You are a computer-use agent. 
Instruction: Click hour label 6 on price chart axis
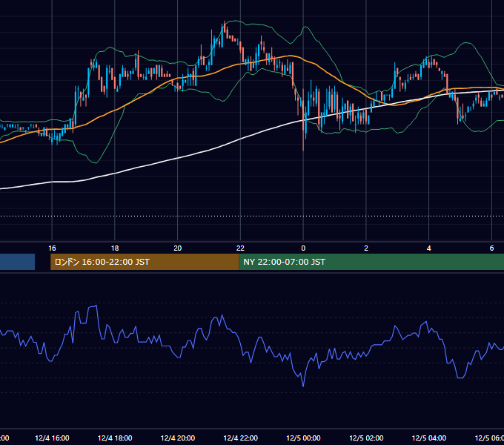click(x=492, y=248)
